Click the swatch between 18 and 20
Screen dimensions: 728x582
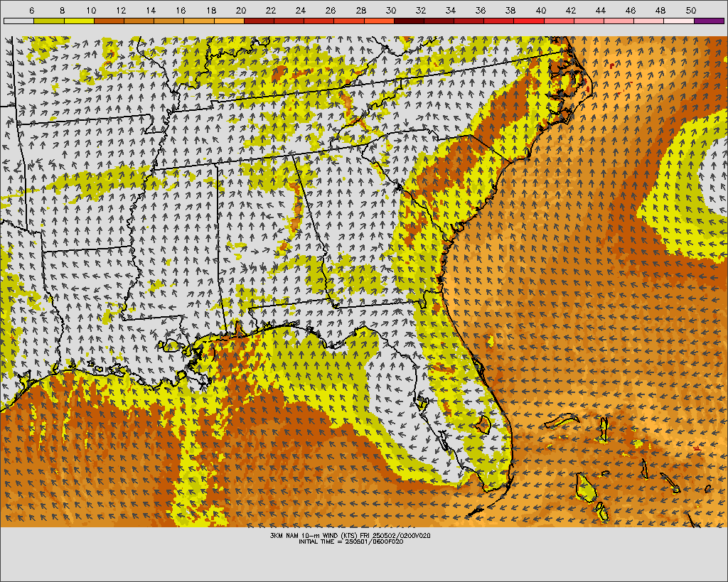click(229, 21)
